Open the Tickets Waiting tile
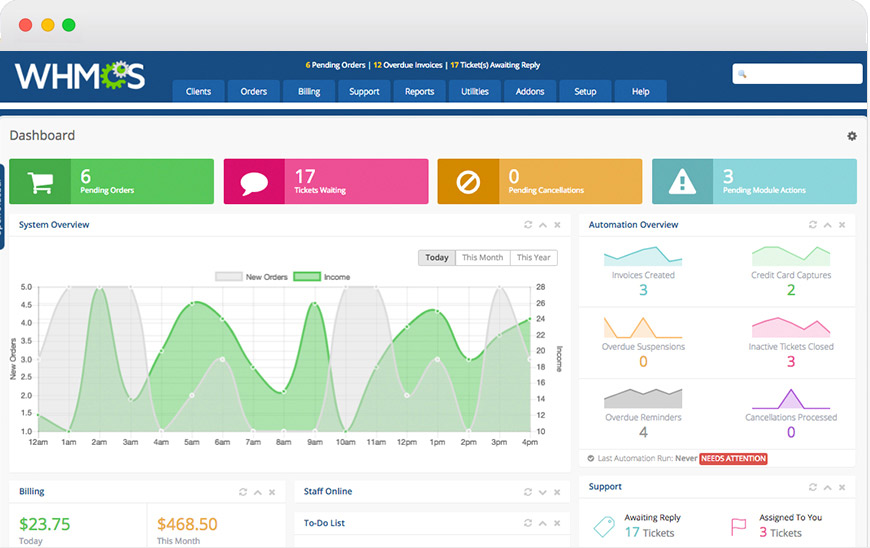 (326, 182)
